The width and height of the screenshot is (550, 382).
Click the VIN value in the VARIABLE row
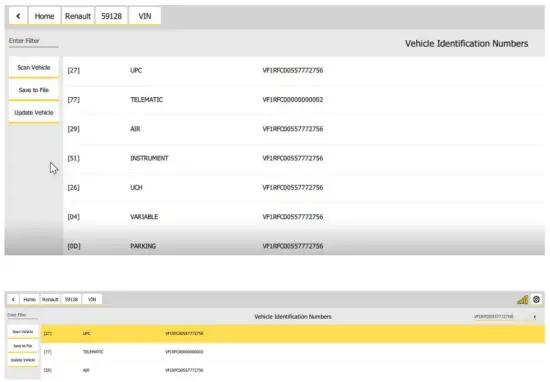point(293,217)
